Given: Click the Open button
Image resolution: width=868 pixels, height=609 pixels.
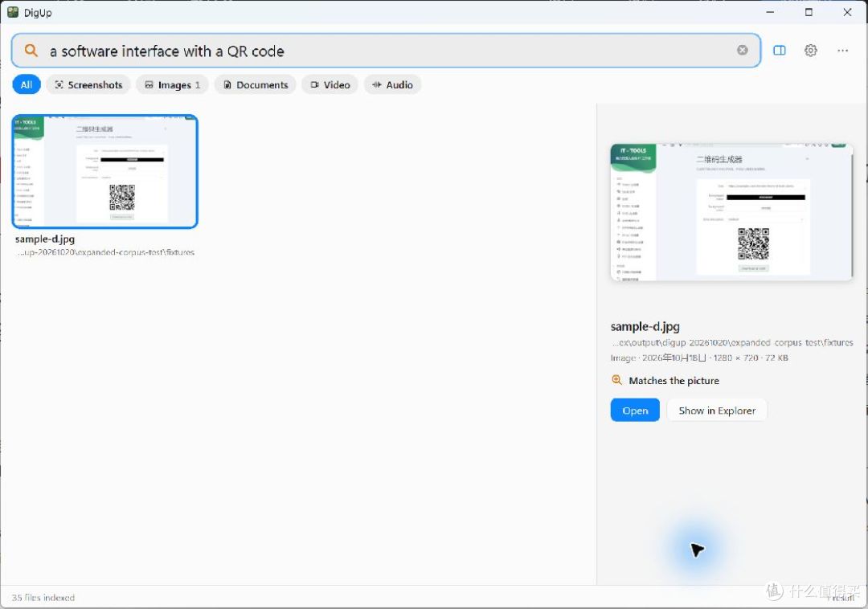Looking at the screenshot, I should coord(635,411).
